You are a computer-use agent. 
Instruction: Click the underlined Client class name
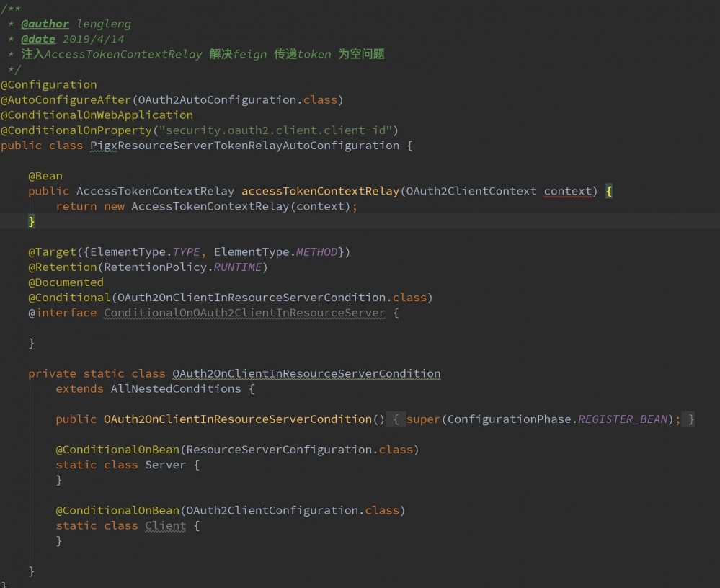[x=165, y=525]
